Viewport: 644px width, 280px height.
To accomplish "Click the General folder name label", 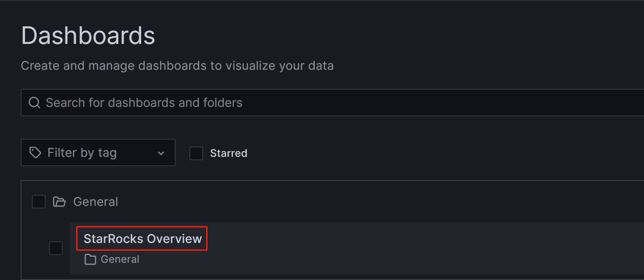I will pyautogui.click(x=96, y=202).
